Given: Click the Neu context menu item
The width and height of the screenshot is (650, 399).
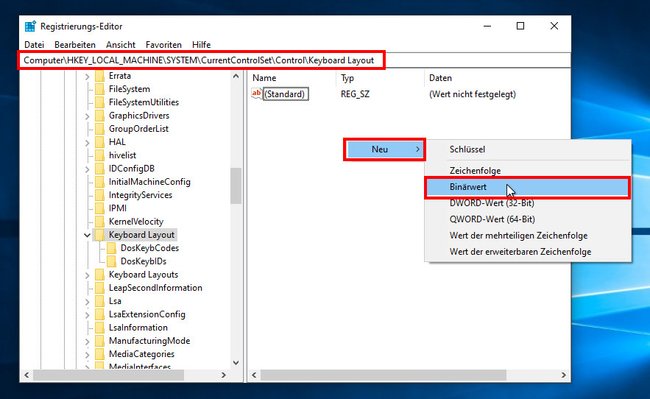Looking at the screenshot, I should coord(384,150).
